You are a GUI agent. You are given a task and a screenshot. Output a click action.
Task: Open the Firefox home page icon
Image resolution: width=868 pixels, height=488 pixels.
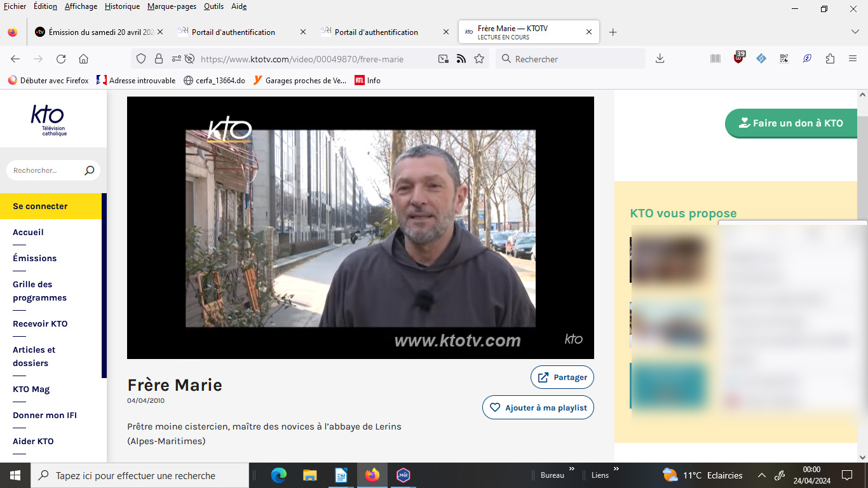coord(83,58)
